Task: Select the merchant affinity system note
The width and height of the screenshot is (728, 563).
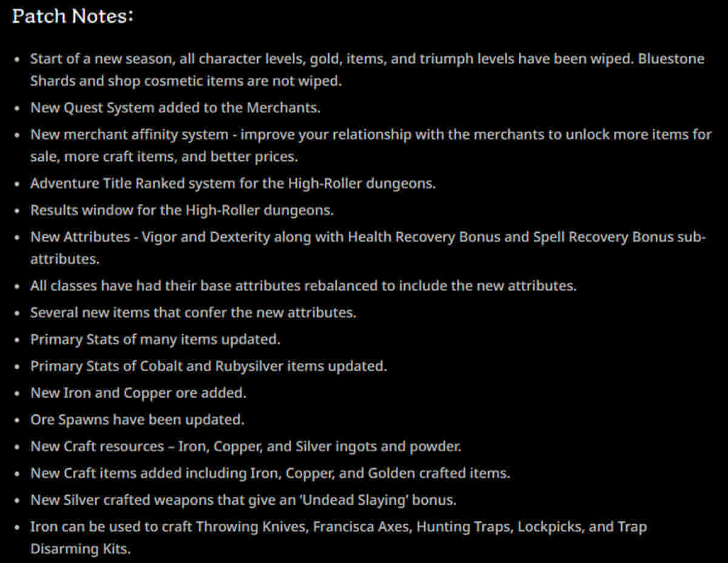Action: click(x=370, y=135)
